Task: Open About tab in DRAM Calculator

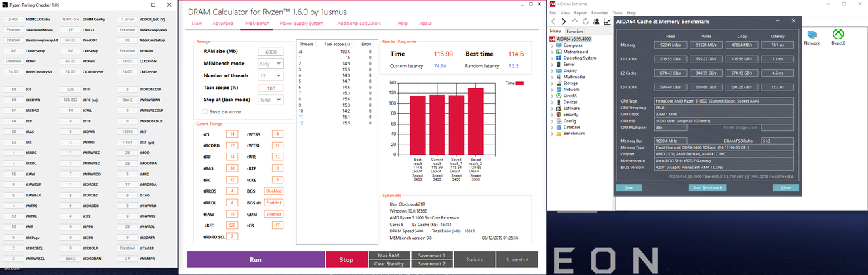Action: click(x=425, y=24)
